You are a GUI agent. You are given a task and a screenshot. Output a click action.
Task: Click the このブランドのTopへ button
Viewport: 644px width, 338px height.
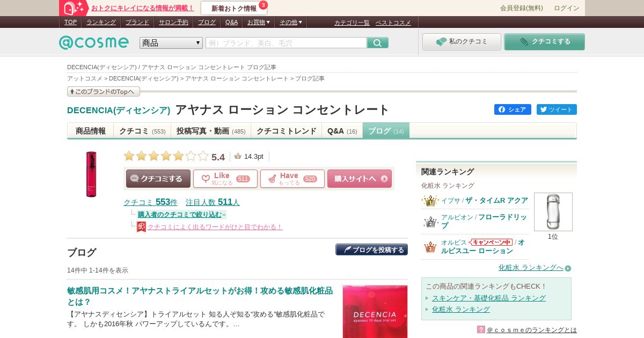104,92
